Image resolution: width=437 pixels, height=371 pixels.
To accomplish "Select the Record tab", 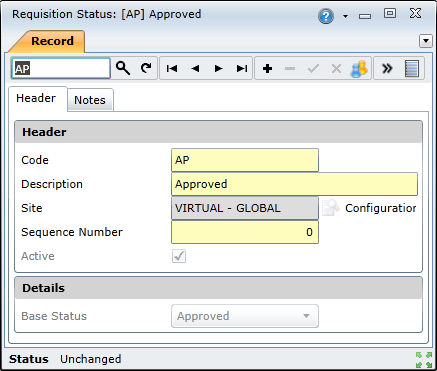I will (x=52, y=41).
